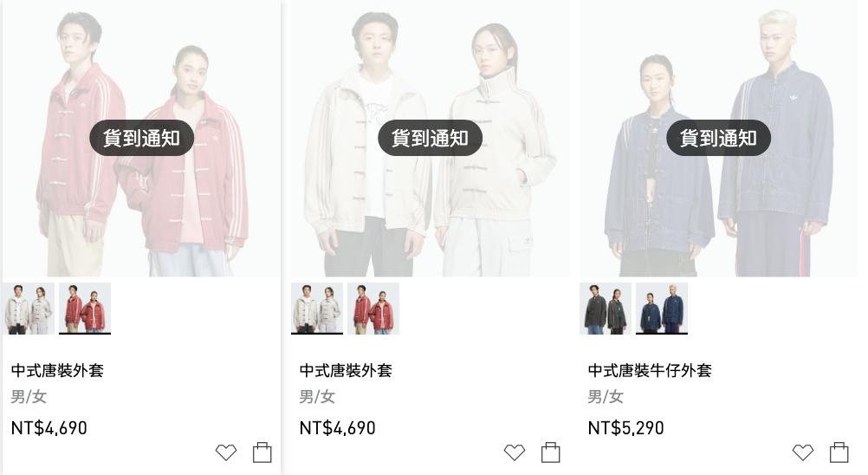The height and width of the screenshot is (475, 868).
Task: Open the 中式唐裝牛仔外套 product title
Action: coord(650,370)
